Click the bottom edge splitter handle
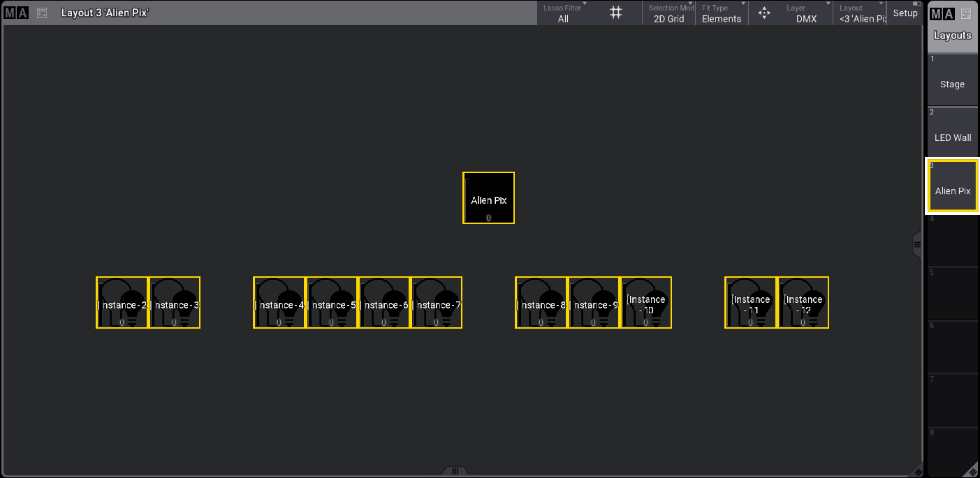The width and height of the screenshot is (980, 478). tap(455, 471)
